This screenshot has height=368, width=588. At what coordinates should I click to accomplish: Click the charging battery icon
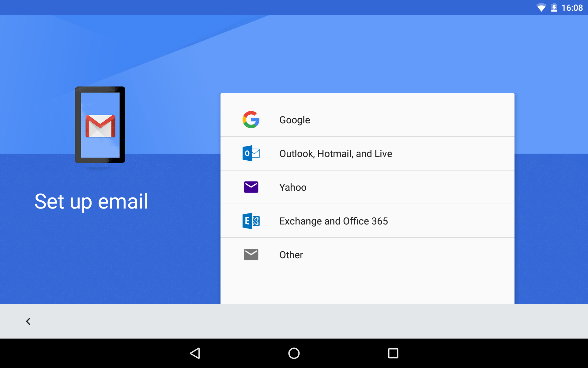coord(555,7)
